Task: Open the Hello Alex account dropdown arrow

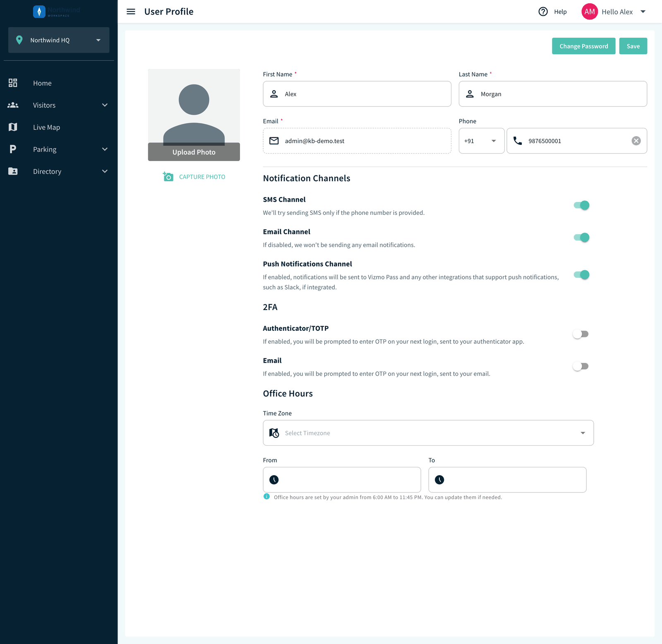Action: (643, 12)
